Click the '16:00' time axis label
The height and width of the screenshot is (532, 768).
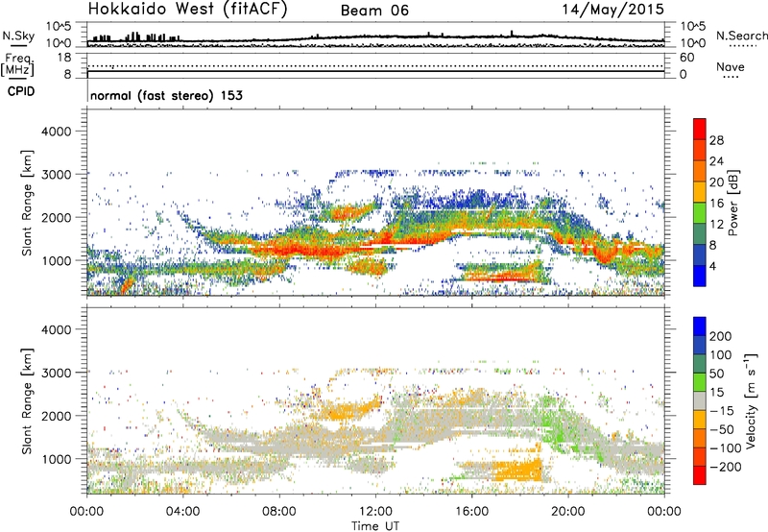tap(471, 512)
